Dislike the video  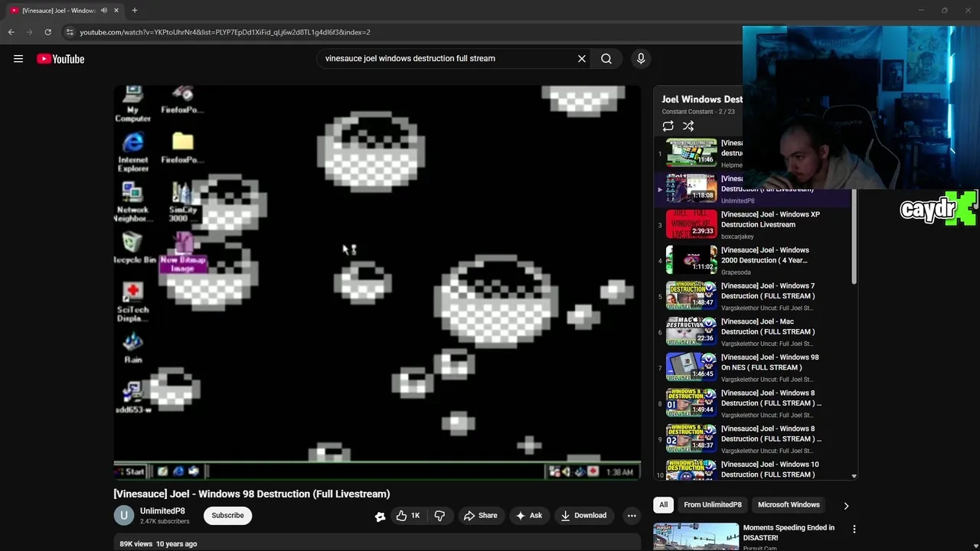point(439,516)
